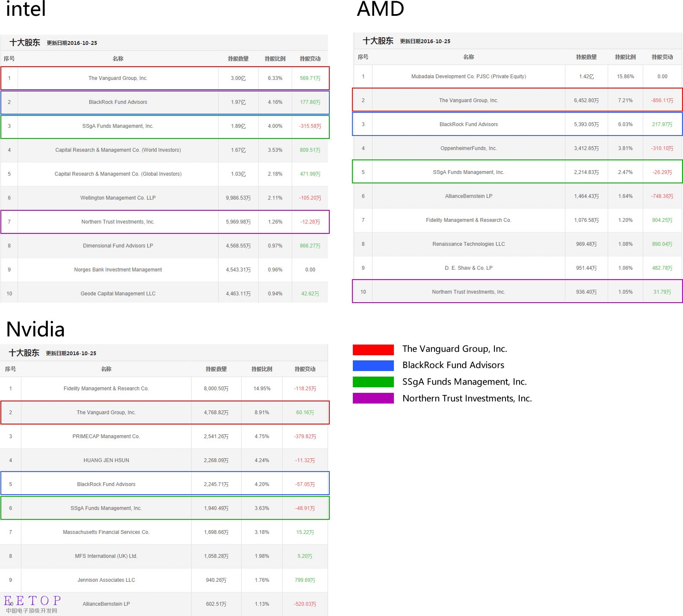Click Intel table row 'Dimensional Fund Advisors LP'
This screenshot has height=616, width=683.
pyautogui.click(x=164, y=246)
